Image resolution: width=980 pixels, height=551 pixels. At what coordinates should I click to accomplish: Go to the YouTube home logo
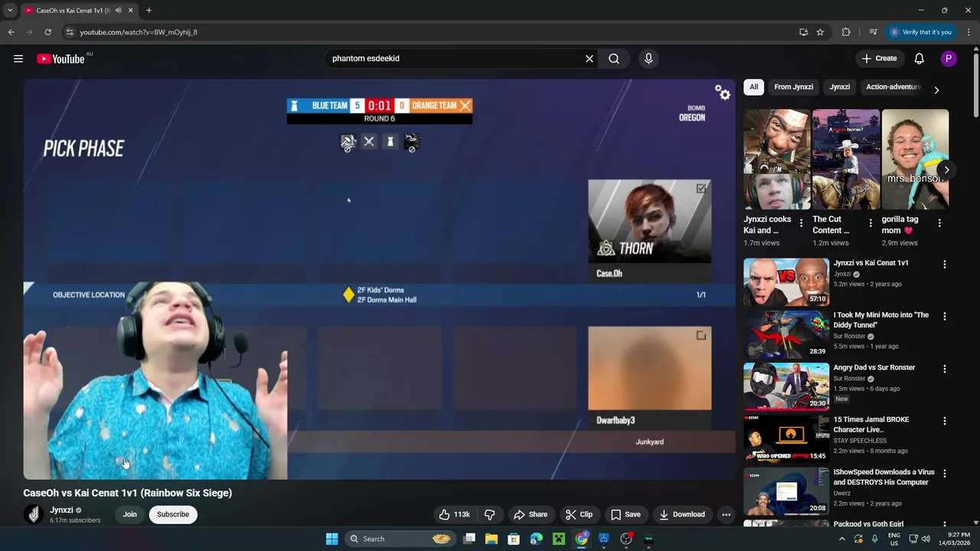[x=60, y=59]
